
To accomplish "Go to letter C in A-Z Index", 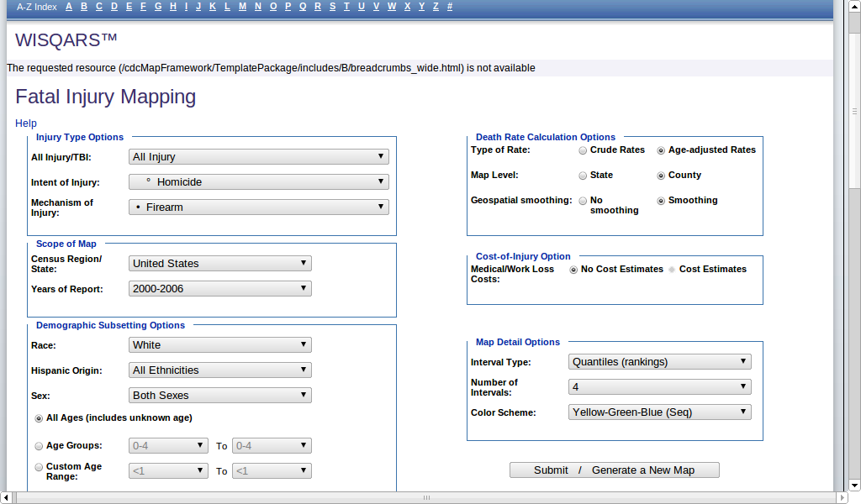I will 98,7.
